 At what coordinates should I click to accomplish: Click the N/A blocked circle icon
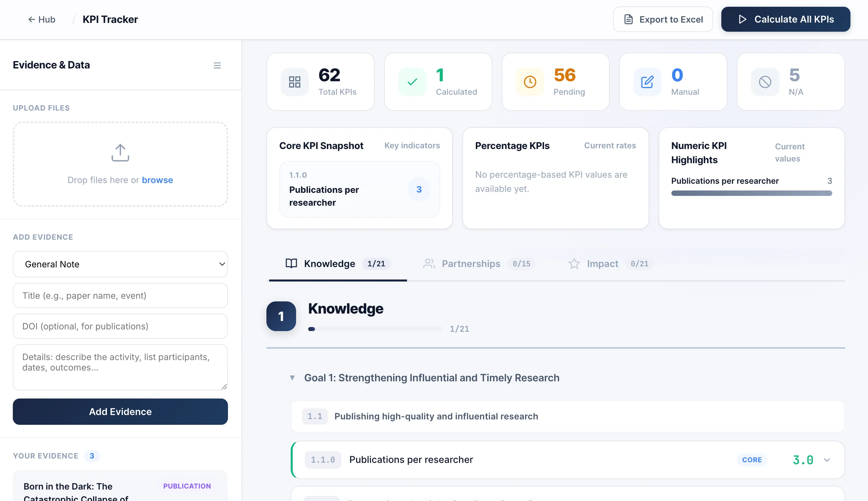(x=765, y=82)
